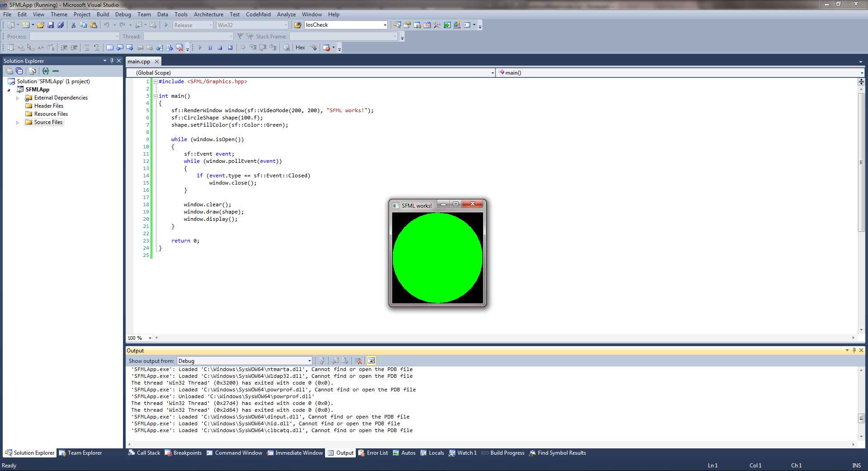Click the Undo arrow icon
Image resolution: width=868 pixels, height=471 pixels.
[107, 25]
